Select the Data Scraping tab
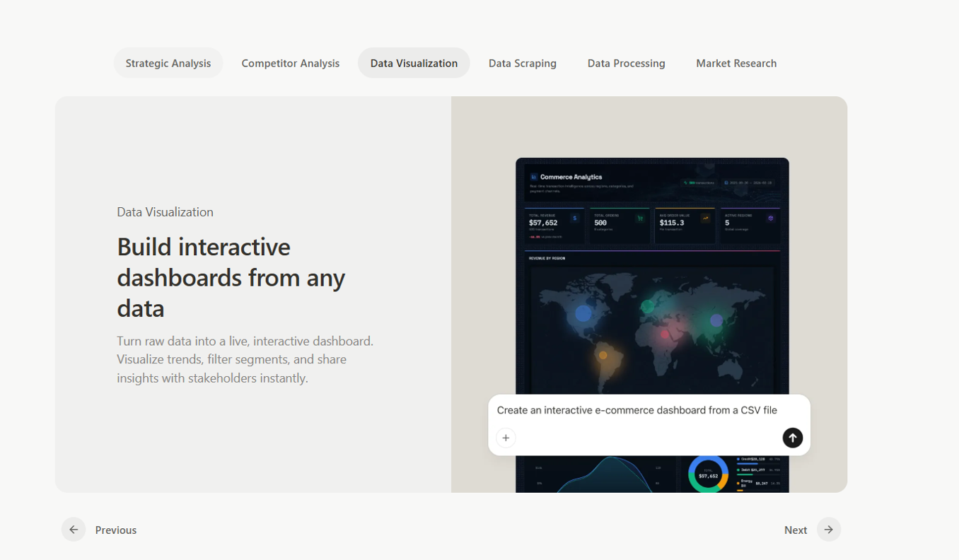Image resolution: width=959 pixels, height=560 pixels. tap(523, 63)
